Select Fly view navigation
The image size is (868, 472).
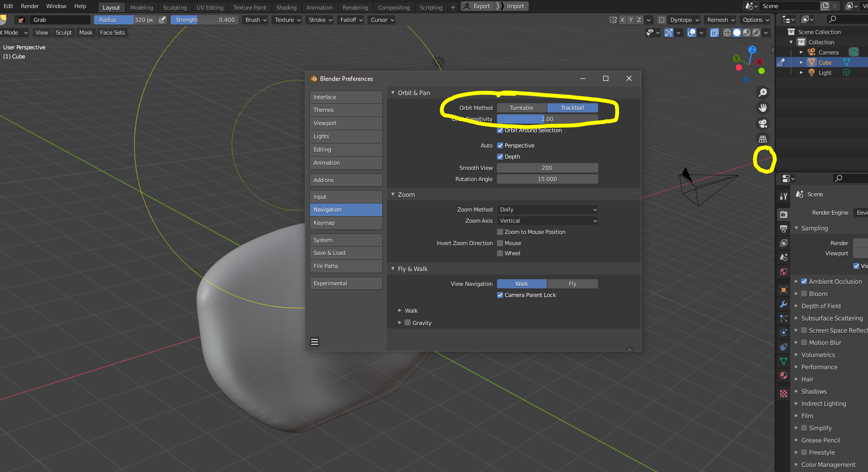click(573, 284)
